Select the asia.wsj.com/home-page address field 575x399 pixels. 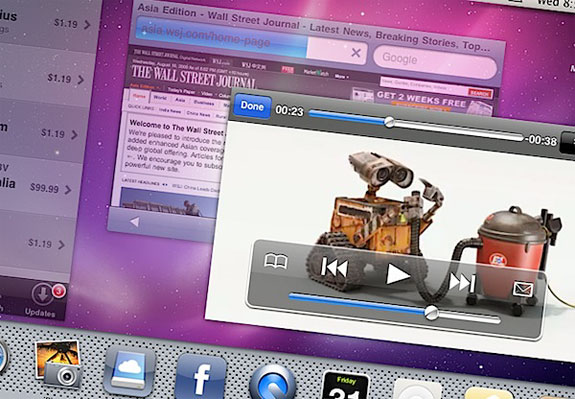pos(251,41)
